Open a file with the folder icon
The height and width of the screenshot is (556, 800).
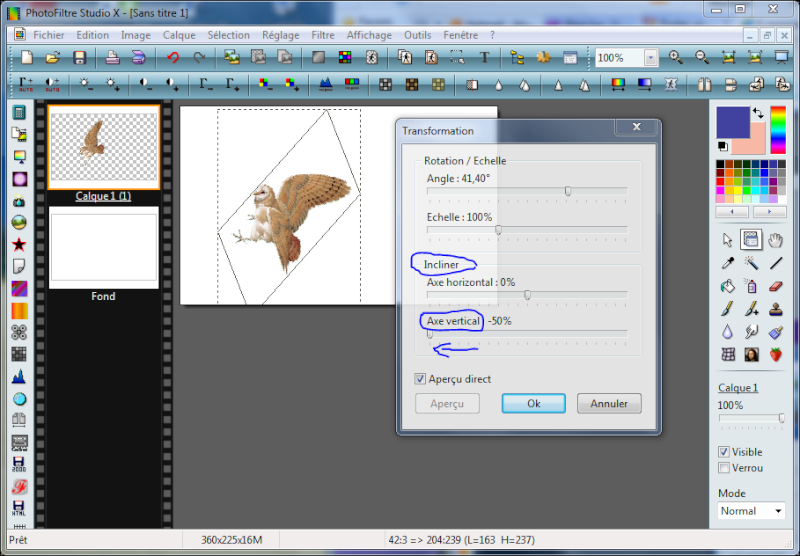click(x=53, y=58)
